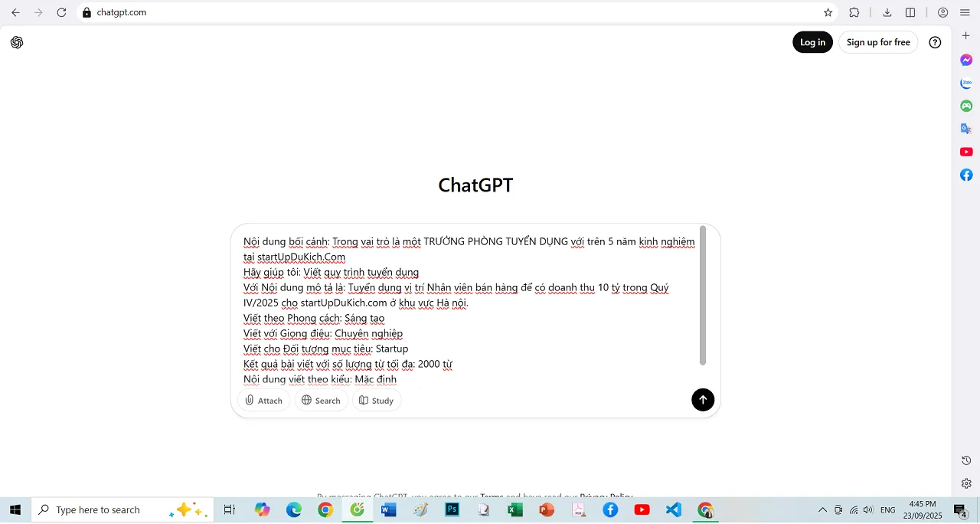Open the browser Extensions dropdown
The image size is (980, 524).
click(854, 12)
